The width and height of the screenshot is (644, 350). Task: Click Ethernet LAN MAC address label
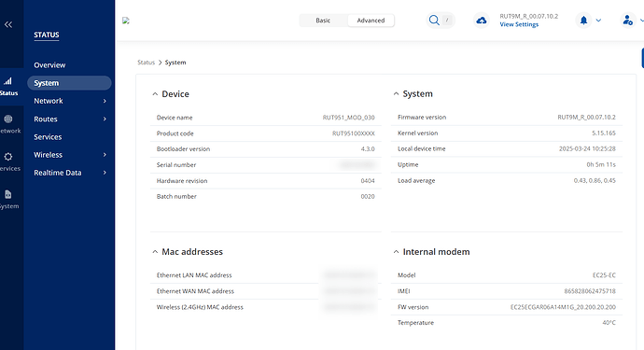pos(194,275)
